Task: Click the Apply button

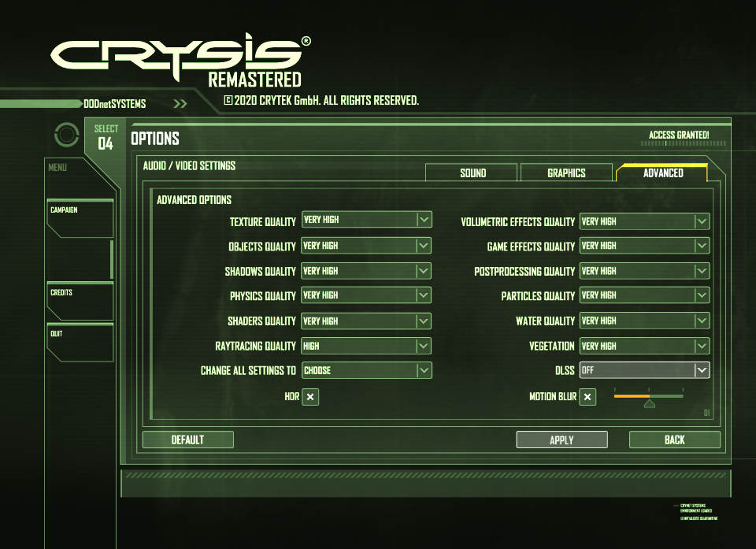Action: (561, 440)
